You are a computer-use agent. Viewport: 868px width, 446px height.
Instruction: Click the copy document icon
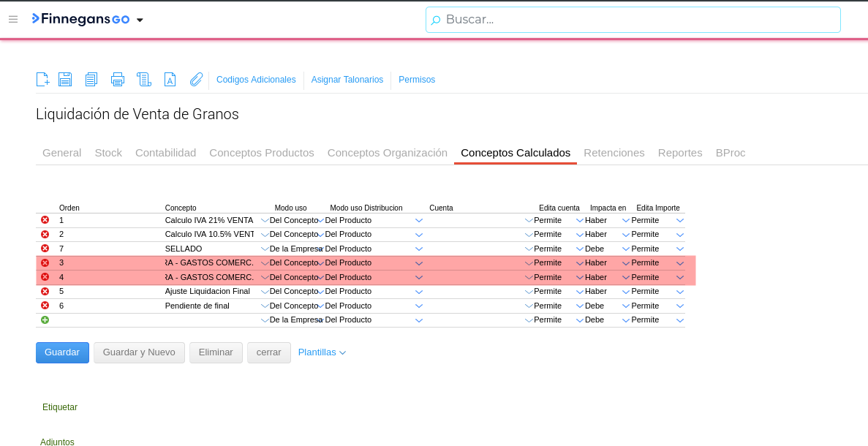pos(91,80)
